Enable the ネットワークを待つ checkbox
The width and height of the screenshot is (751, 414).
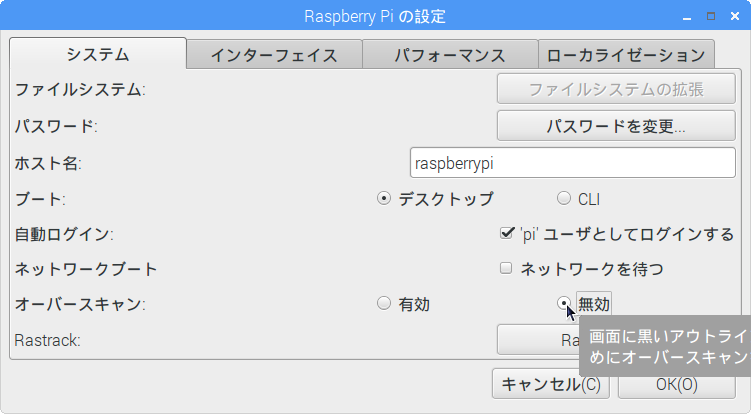pos(506,268)
